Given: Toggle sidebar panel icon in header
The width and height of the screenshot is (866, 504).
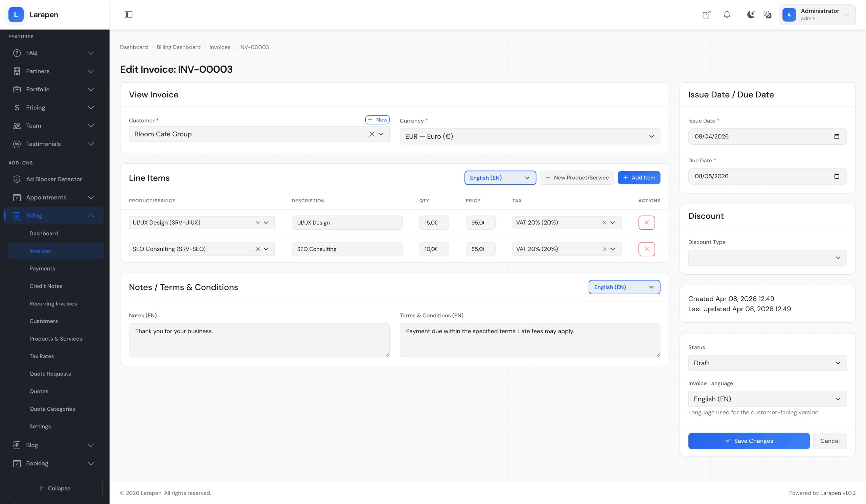Looking at the screenshot, I should [128, 15].
